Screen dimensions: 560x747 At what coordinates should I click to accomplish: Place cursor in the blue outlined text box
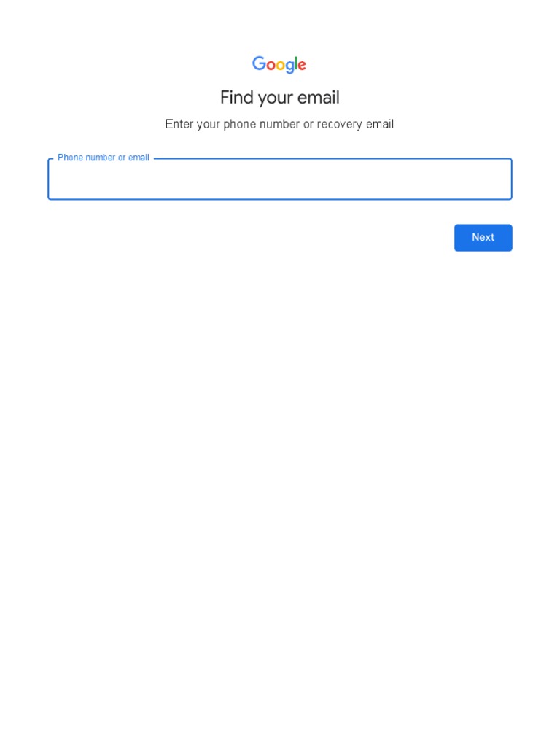280,179
